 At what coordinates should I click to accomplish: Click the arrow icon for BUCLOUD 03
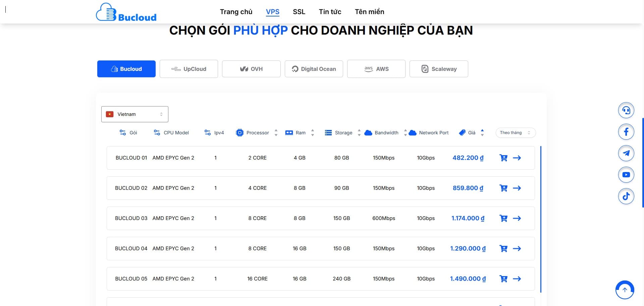[x=517, y=218]
